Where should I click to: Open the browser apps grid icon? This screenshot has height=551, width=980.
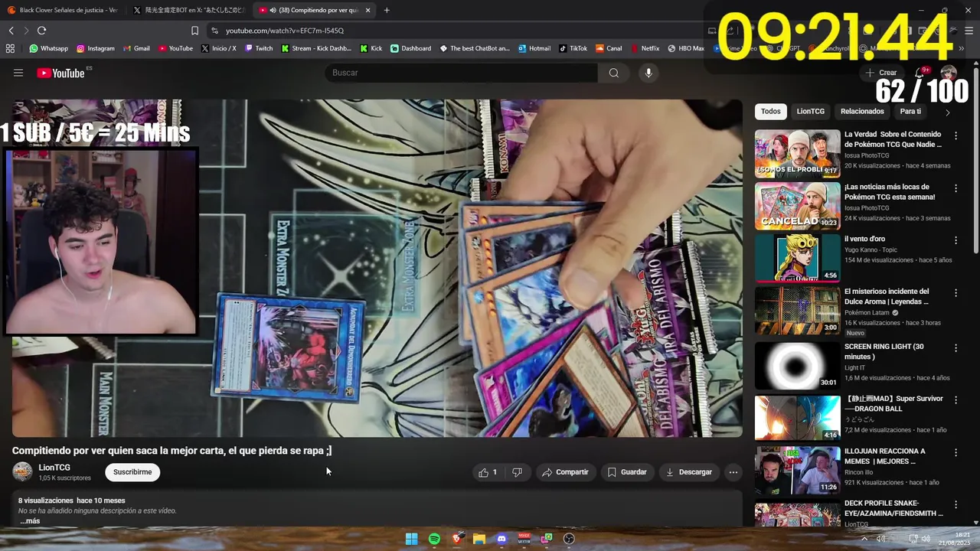[x=10, y=48]
